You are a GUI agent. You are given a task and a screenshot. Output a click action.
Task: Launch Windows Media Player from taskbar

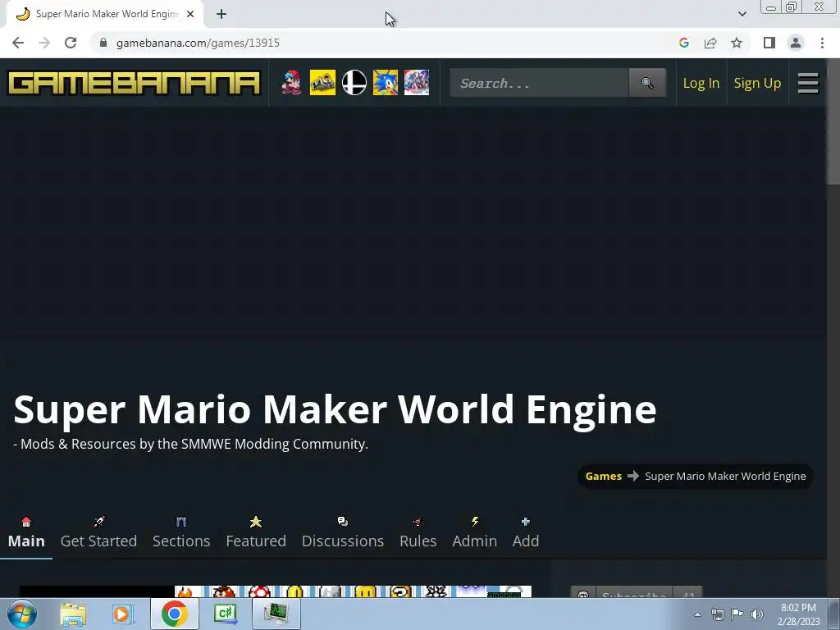pos(122,614)
